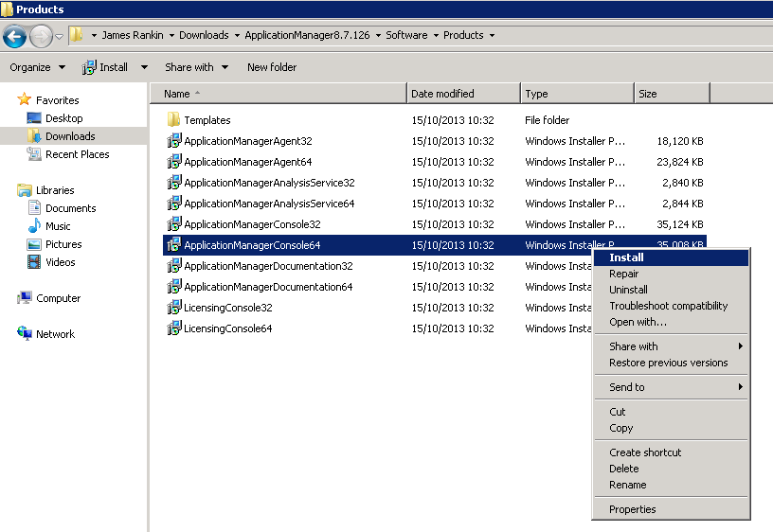Click the Videos library icon
This screenshot has height=532, width=773.
click(34, 262)
